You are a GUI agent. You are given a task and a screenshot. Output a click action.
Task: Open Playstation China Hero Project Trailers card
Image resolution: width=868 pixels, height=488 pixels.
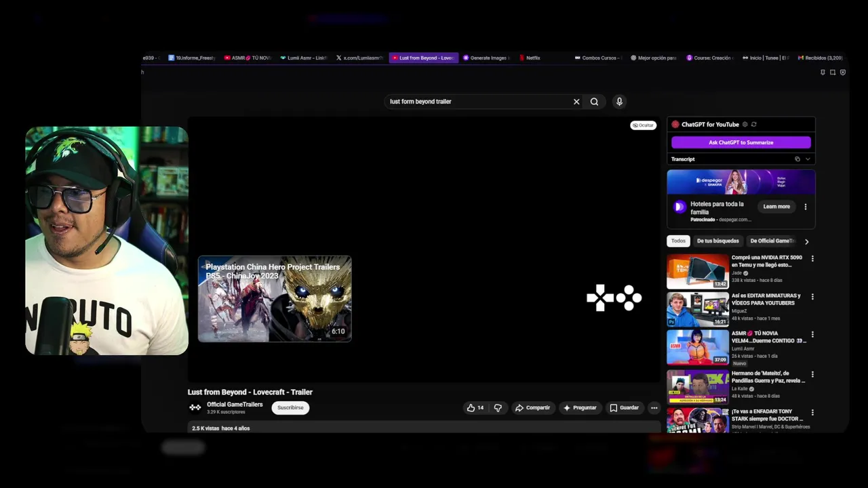275,299
